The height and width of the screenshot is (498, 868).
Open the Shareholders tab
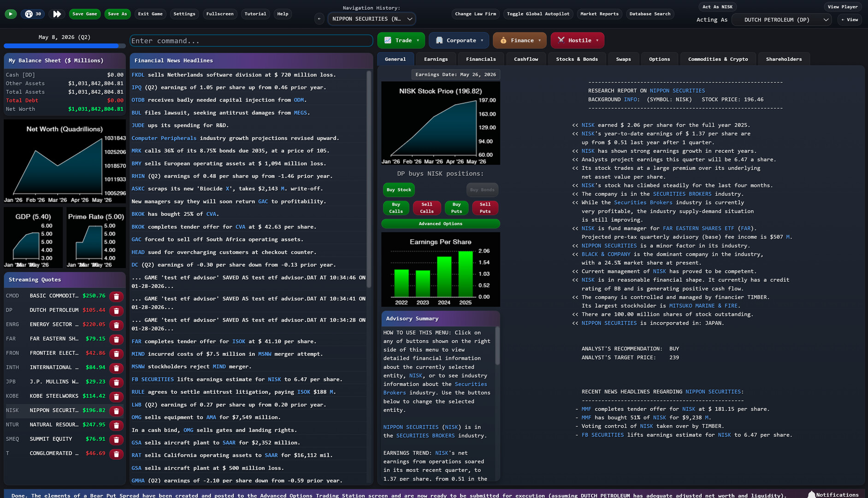[784, 59]
